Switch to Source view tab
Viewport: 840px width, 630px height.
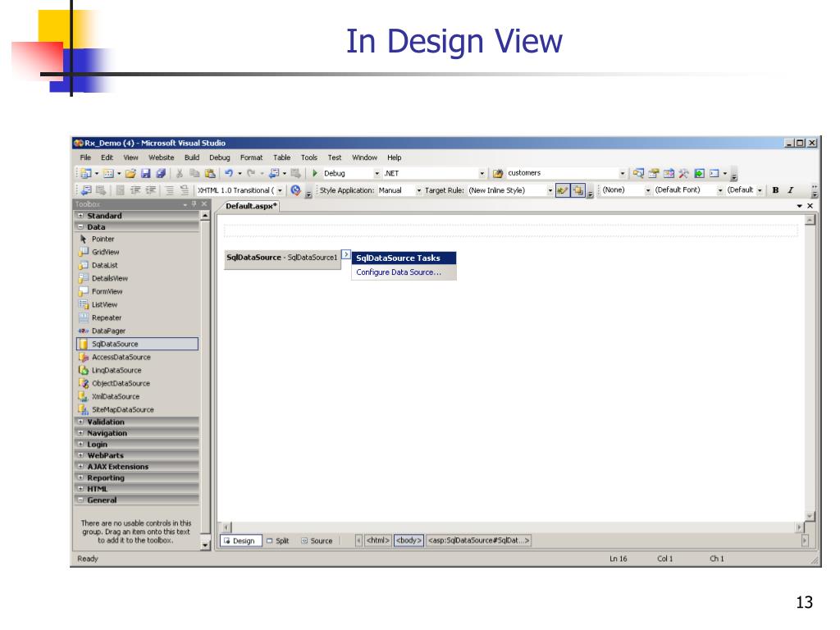click(x=317, y=541)
